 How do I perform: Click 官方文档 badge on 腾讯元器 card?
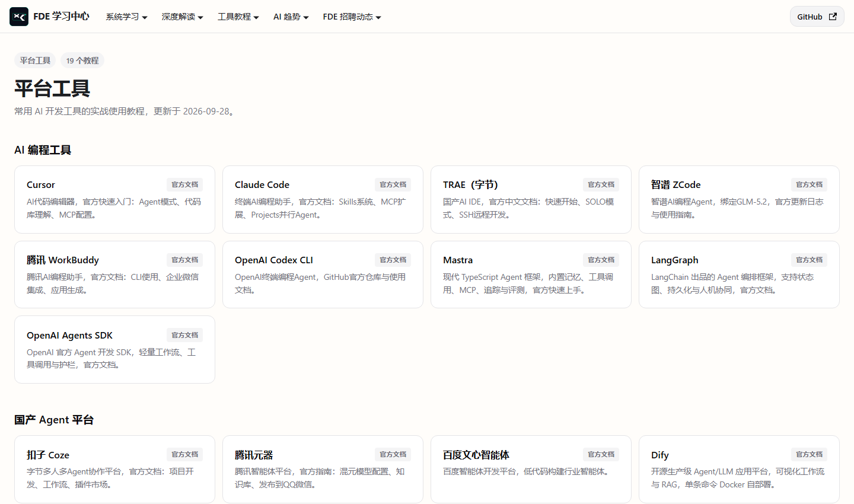[x=393, y=454]
